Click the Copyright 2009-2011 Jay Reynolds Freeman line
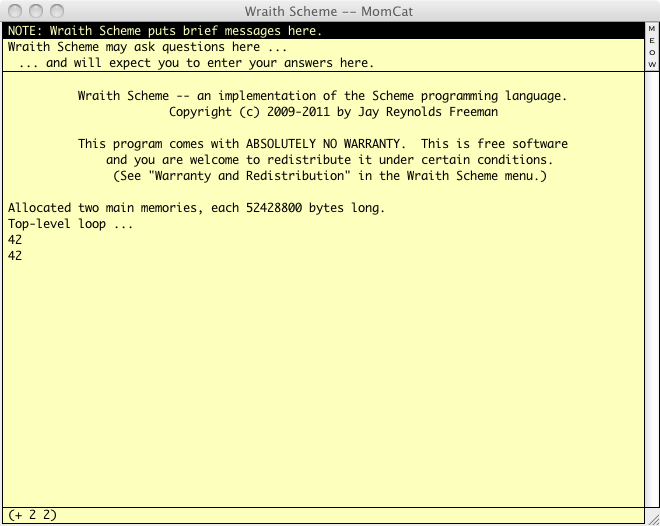The width and height of the screenshot is (660, 526). pos(322,112)
